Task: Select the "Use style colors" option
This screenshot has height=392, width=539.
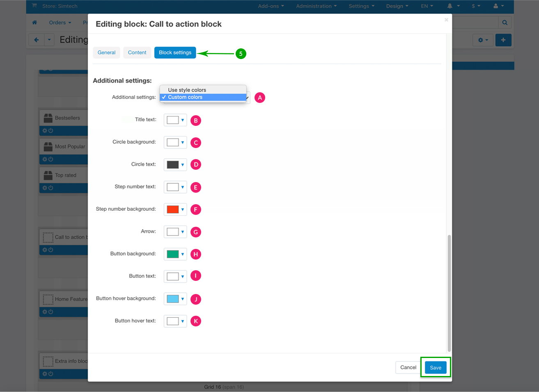Action: 187,90
